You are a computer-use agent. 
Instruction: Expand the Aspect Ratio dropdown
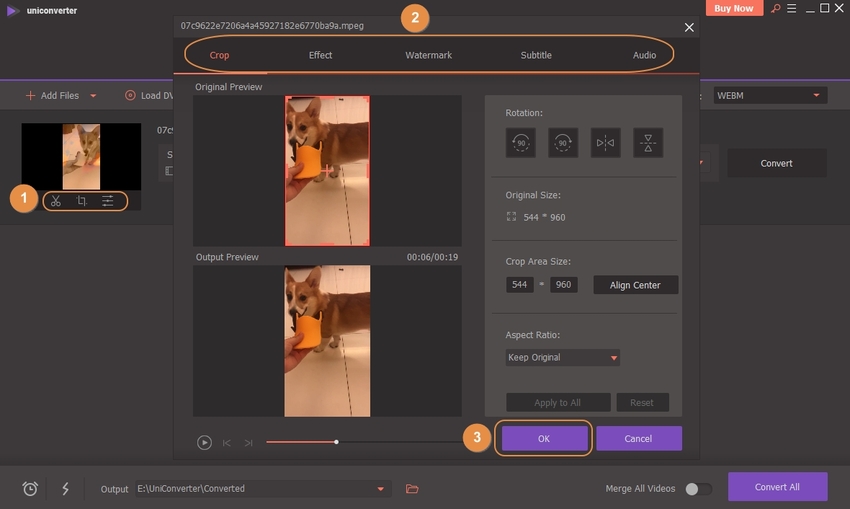(562, 357)
